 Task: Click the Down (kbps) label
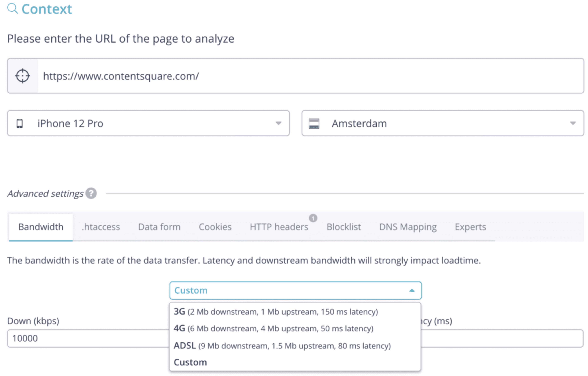(x=33, y=321)
